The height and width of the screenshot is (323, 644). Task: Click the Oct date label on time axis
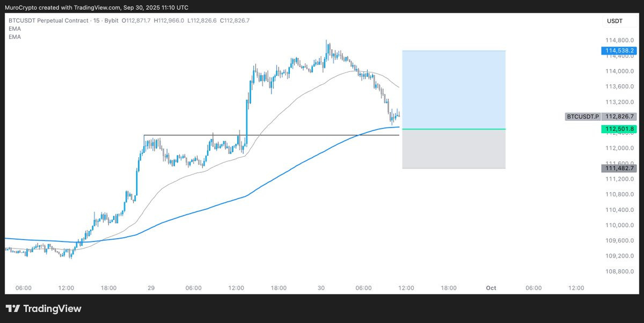point(491,288)
